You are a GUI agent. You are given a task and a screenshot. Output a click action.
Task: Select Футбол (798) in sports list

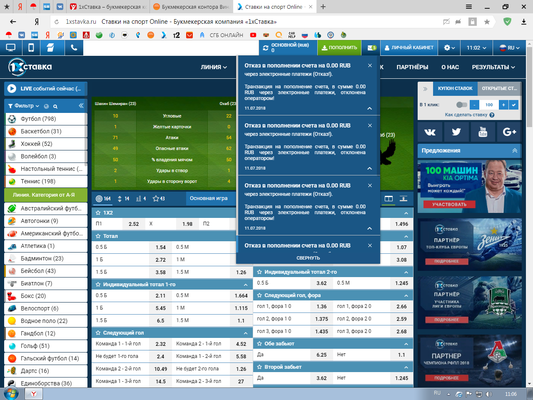click(x=46, y=119)
